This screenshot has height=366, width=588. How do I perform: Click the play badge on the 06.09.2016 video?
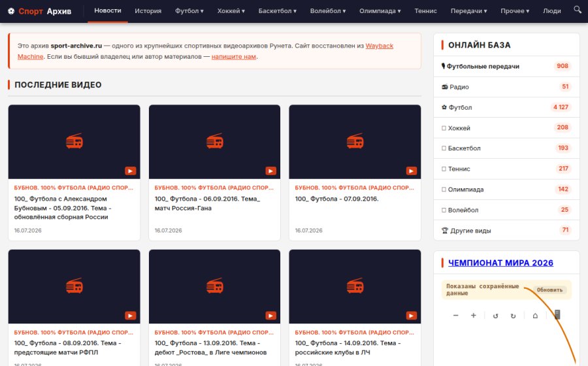click(270, 171)
